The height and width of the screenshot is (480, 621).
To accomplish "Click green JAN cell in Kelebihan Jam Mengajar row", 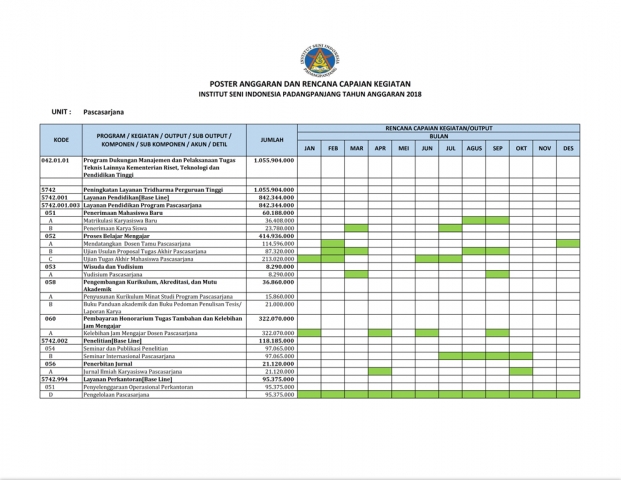I will (x=309, y=333).
